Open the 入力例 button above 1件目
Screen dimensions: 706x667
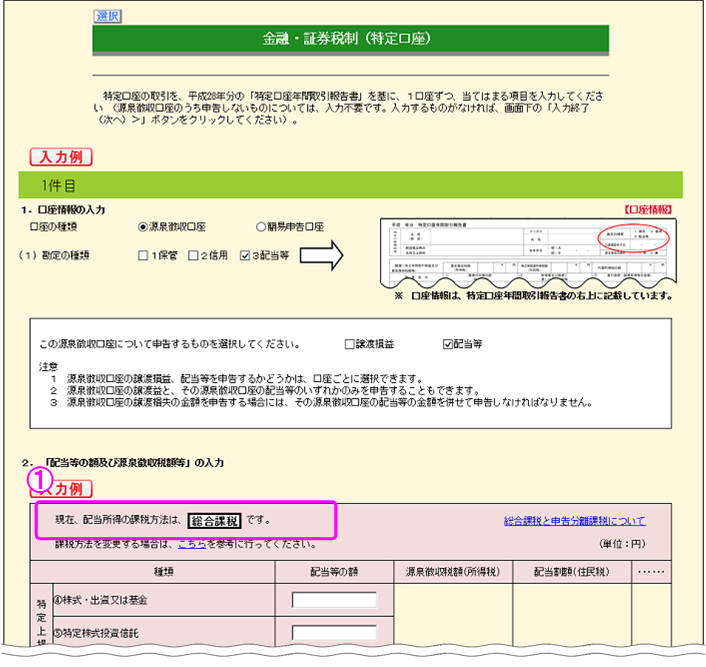(x=61, y=157)
